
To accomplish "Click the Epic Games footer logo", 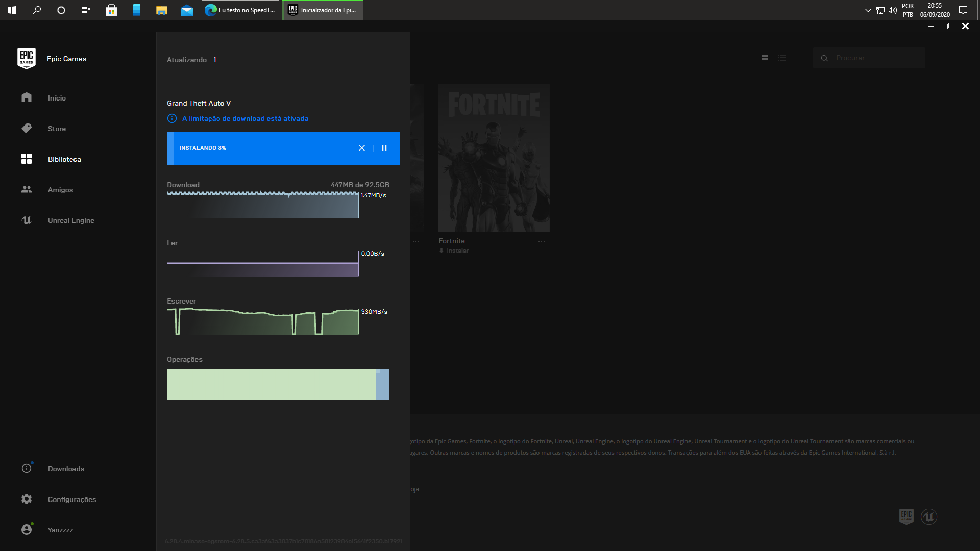I will pos(906,516).
